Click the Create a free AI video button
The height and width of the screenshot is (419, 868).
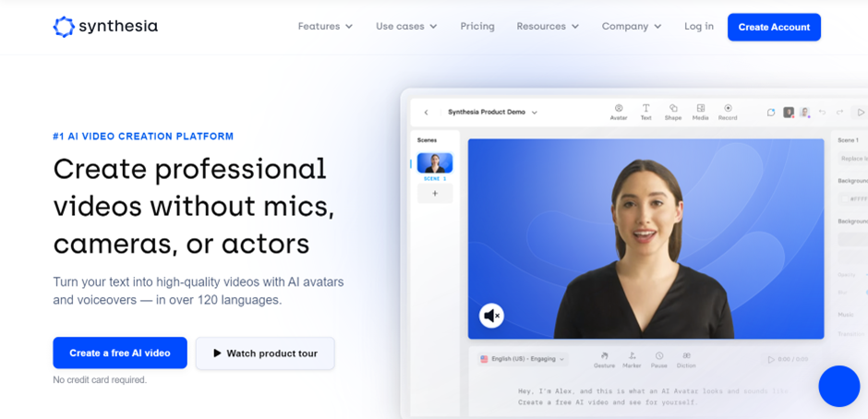click(x=120, y=353)
